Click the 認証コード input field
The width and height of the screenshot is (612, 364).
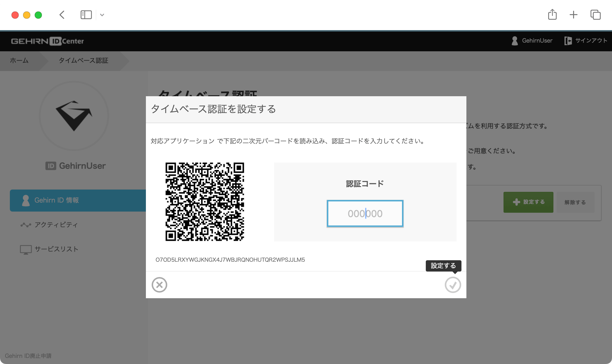click(365, 214)
